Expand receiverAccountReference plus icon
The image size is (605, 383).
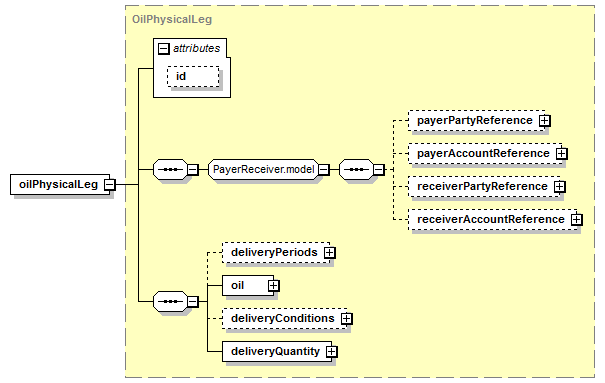[x=576, y=219]
